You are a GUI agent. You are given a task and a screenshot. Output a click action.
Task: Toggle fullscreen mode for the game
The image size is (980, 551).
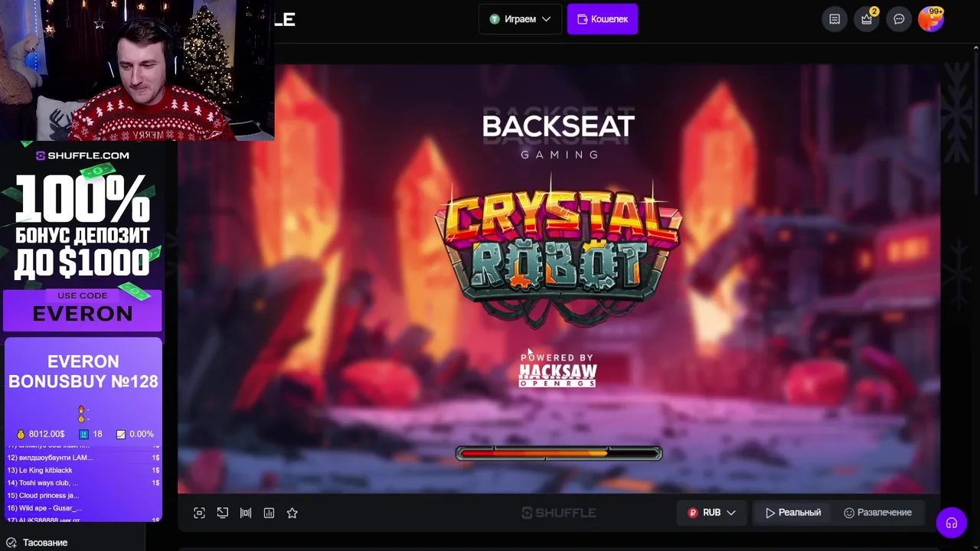point(199,513)
